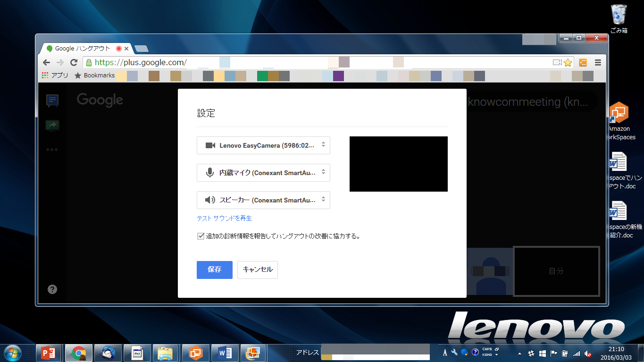Toggle the 追加の診断情報を報告 checkbox

pyautogui.click(x=201, y=236)
